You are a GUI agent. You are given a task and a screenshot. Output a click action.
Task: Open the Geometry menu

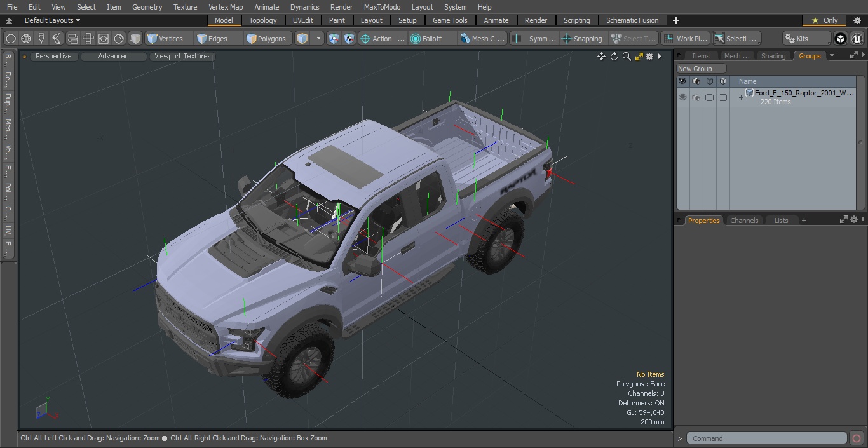(x=147, y=7)
